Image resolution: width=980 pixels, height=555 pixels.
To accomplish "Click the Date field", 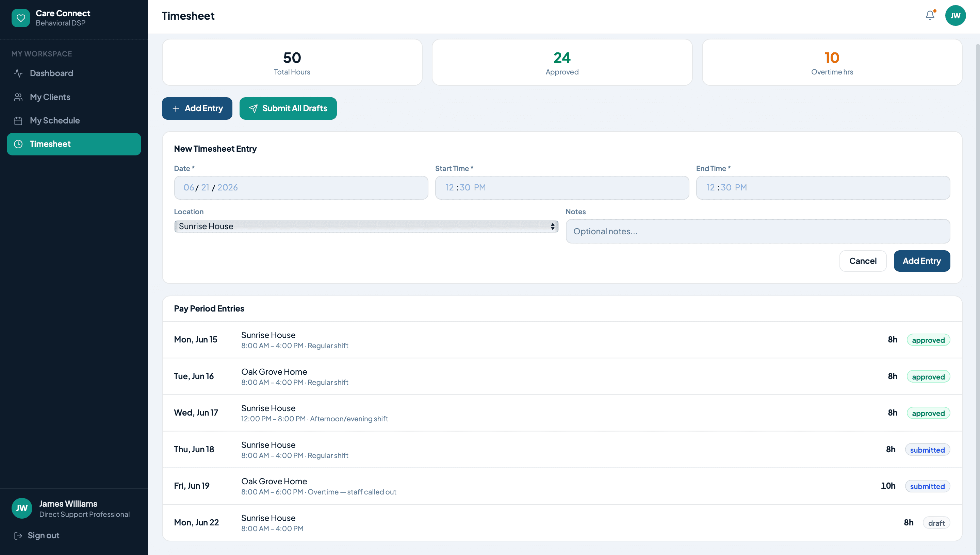I will click(x=301, y=187).
